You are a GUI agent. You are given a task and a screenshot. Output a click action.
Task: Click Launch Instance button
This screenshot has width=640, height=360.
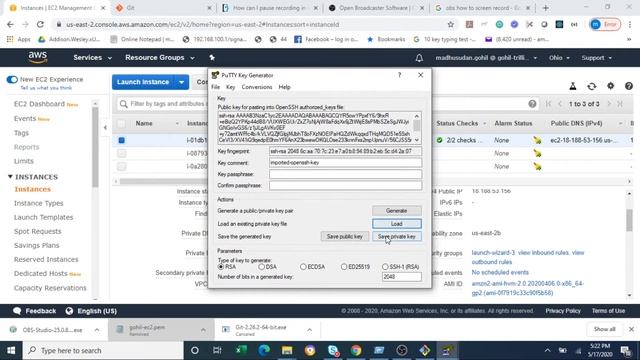click(143, 82)
